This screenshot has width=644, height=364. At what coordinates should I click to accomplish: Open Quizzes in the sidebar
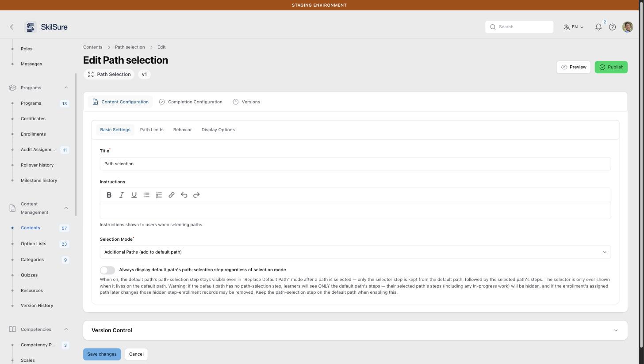click(x=29, y=275)
